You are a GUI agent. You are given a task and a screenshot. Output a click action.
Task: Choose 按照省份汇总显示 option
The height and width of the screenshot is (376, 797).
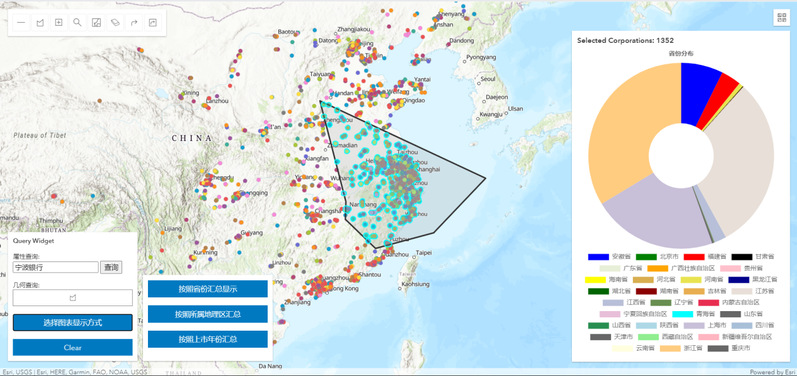(x=207, y=289)
